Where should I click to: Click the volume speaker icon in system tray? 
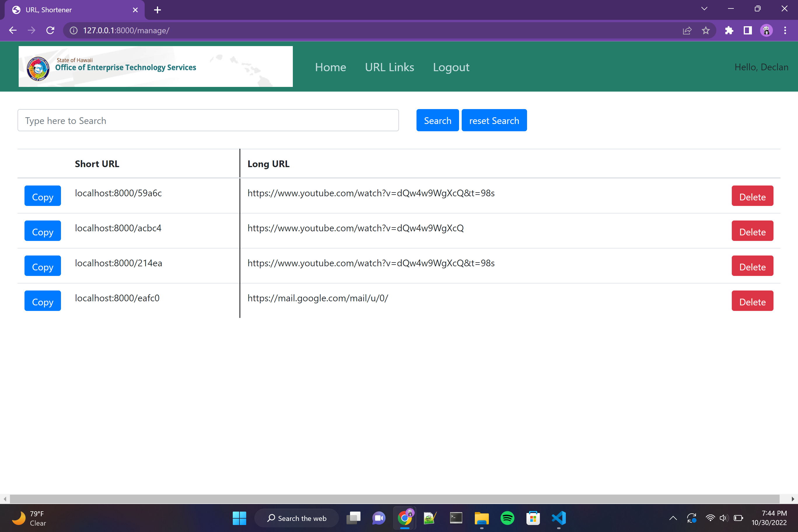[x=724, y=518]
